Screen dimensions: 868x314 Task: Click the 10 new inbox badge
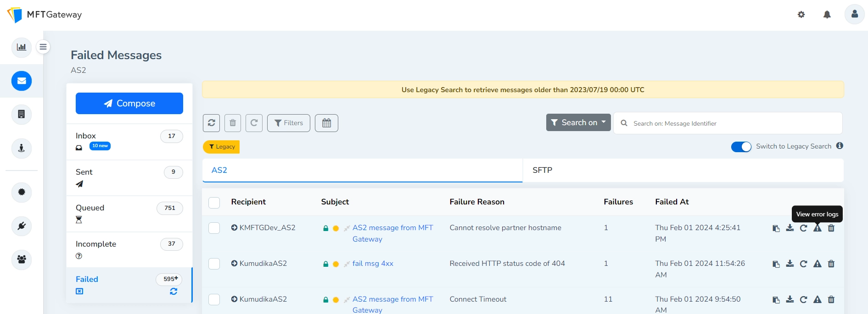click(100, 146)
